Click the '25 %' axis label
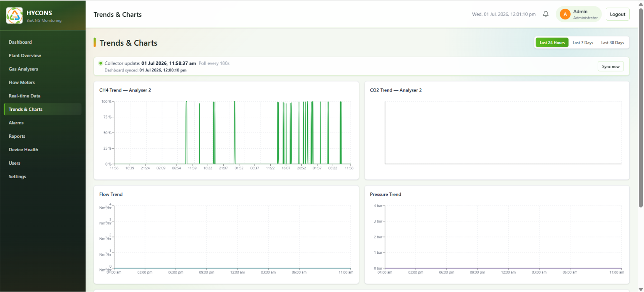Image resolution: width=644 pixels, height=292 pixels. tap(107, 148)
